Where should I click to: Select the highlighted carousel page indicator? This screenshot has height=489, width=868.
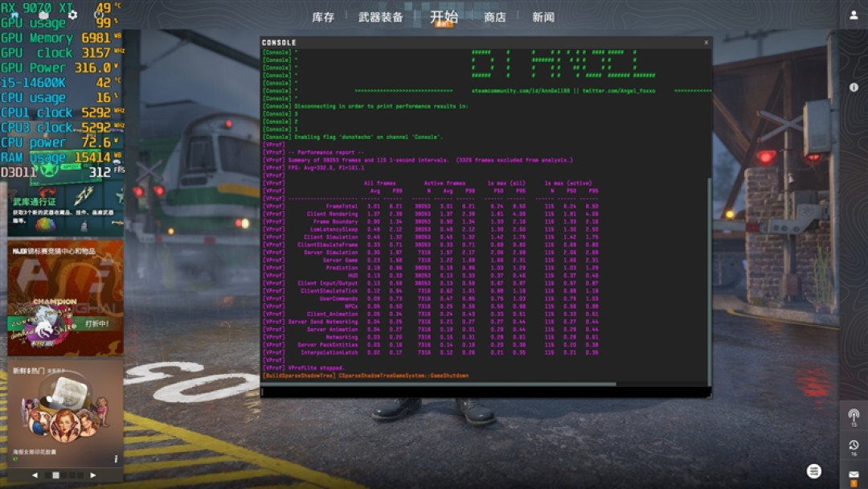click(55, 475)
